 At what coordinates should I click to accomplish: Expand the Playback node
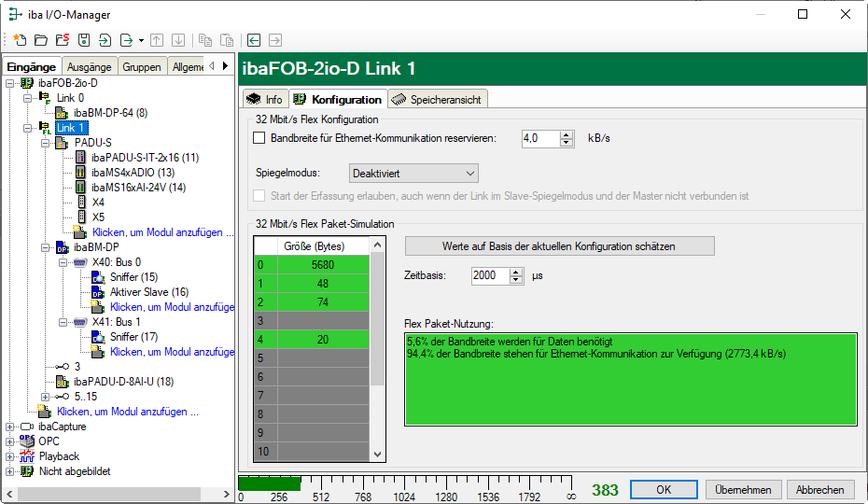[10, 457]
